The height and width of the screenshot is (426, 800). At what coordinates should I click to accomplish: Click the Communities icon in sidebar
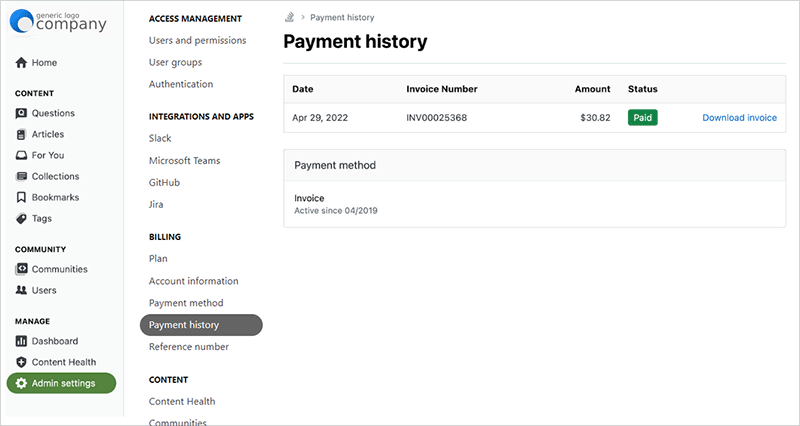coord(21,269)
